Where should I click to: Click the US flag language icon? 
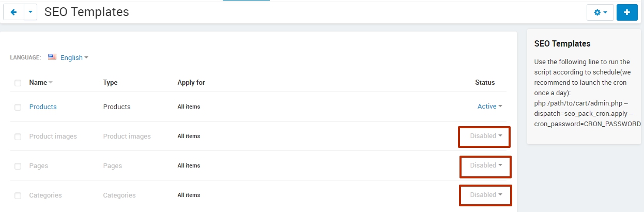pyautogui.click(x=52, y=57)
